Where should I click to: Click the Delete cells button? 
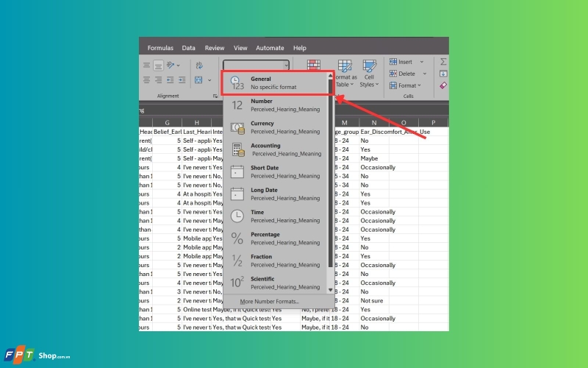[x=402, y=74]
